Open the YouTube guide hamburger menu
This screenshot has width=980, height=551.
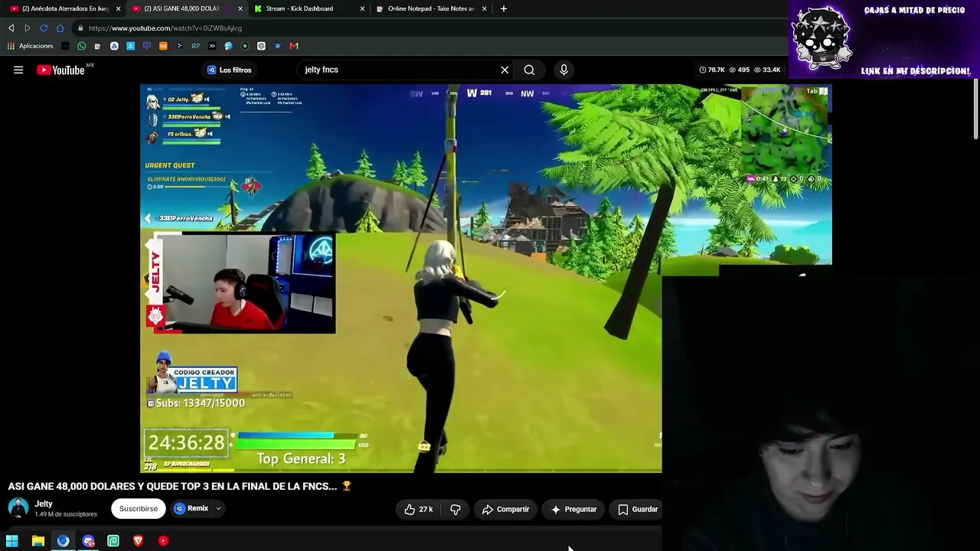18,70
